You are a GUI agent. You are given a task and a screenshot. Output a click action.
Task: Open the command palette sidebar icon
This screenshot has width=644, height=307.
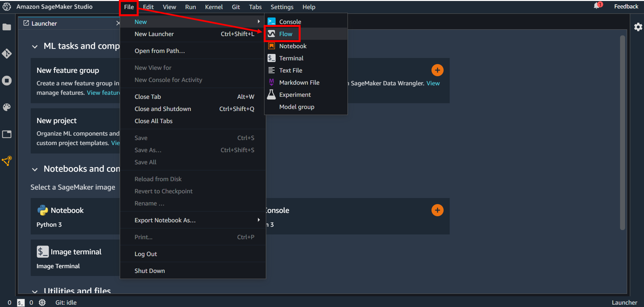click(7, 107)
